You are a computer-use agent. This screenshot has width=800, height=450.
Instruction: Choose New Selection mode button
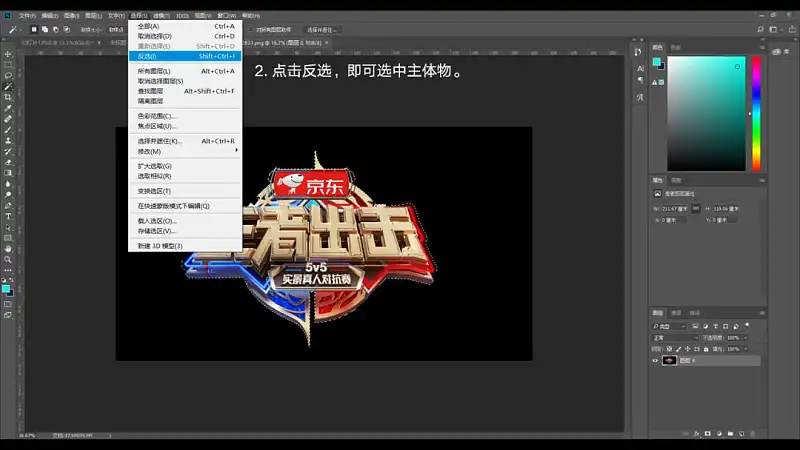click(x=34, y=30)
